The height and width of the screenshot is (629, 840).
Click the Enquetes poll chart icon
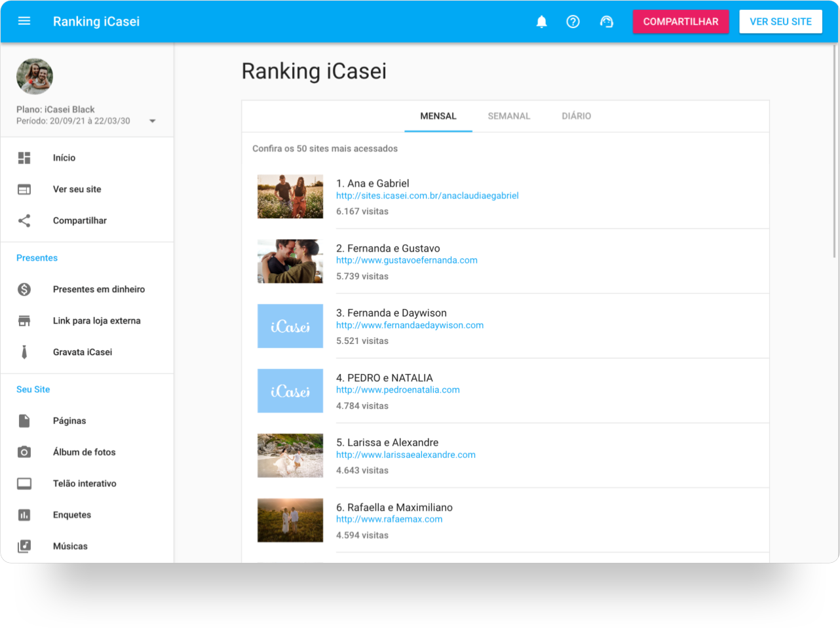pos(24,515)
